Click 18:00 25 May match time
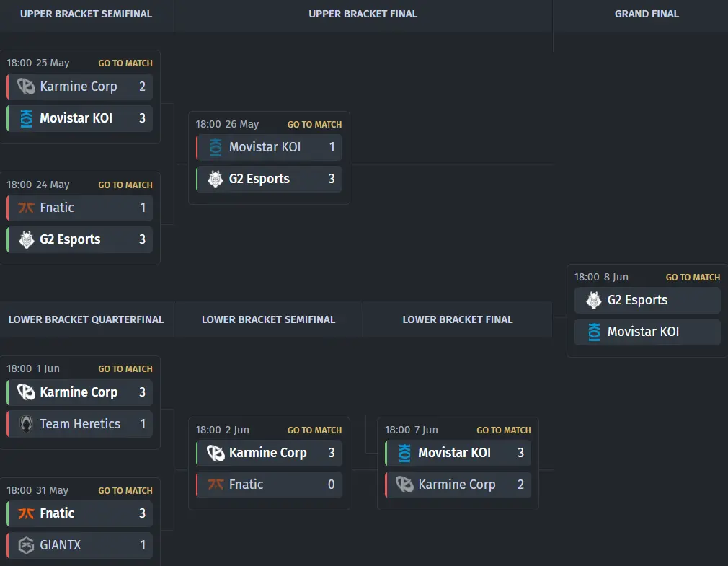 [x=38, y=63]
